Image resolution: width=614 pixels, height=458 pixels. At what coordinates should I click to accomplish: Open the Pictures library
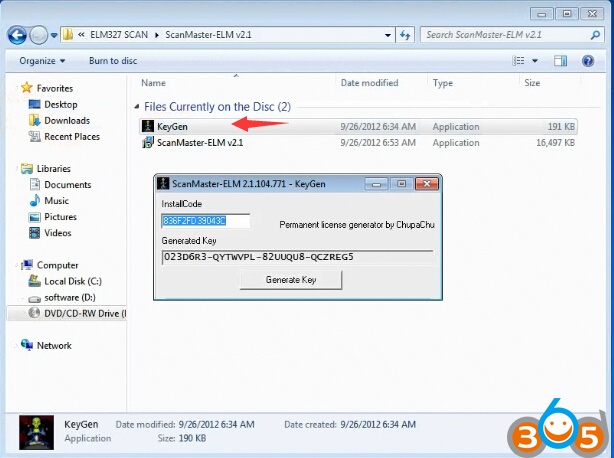60,217
